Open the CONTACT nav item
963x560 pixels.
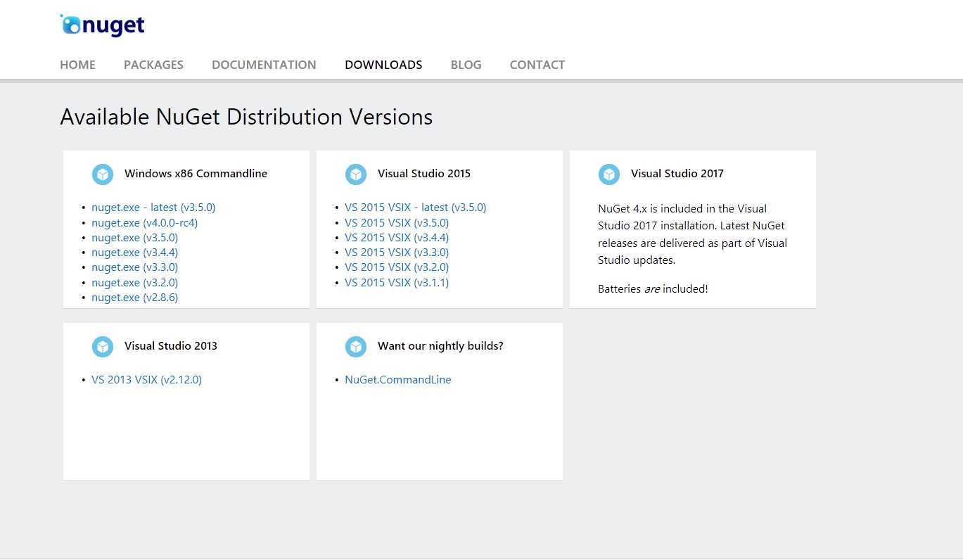537,65
